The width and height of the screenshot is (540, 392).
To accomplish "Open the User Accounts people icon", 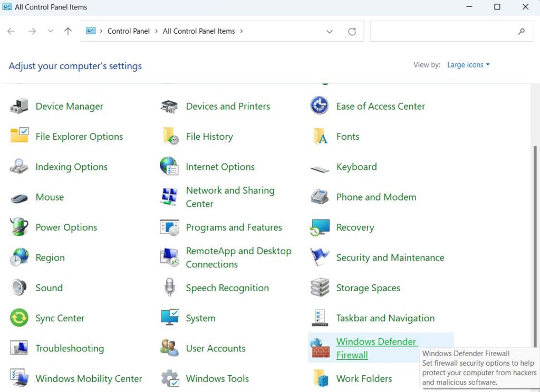I will tap(169, 348).
